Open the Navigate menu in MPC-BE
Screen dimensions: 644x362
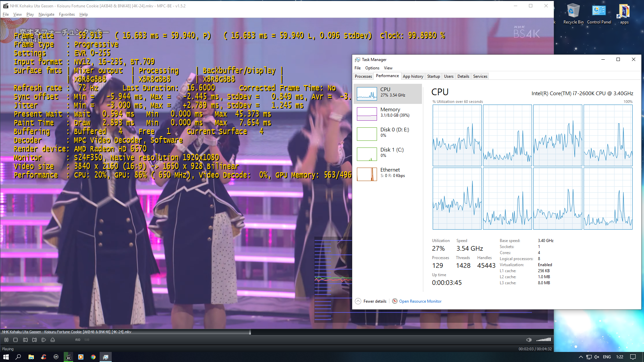(x=46, y=14)
